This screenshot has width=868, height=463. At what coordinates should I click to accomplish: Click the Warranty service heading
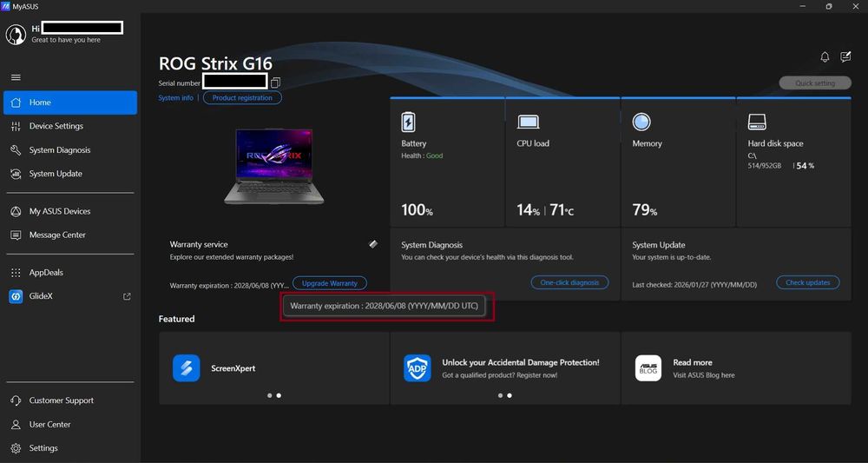199,244
